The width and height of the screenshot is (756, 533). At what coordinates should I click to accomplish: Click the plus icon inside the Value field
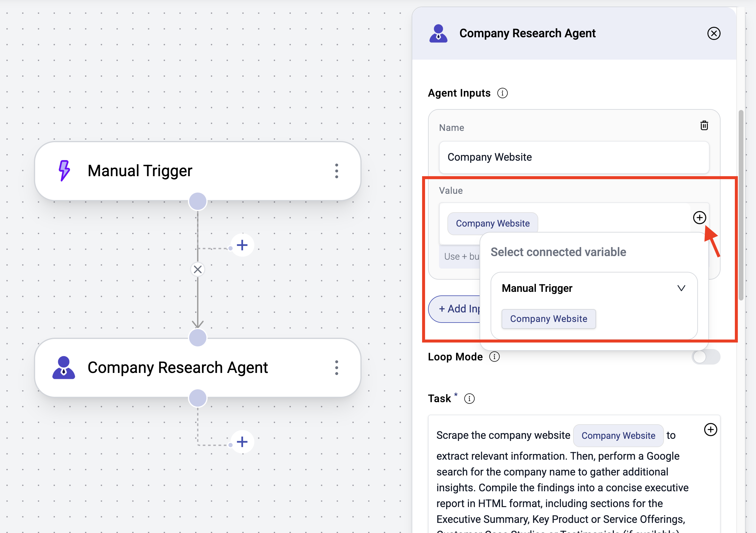(x=700, y=217)
